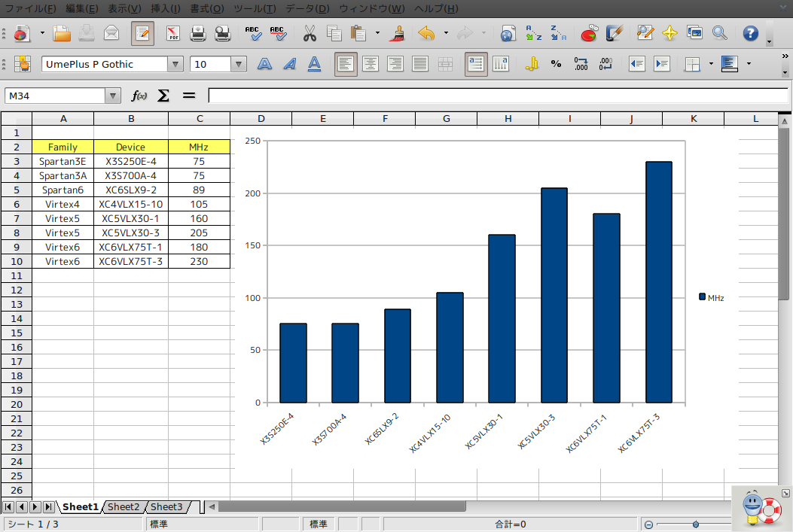793x532 pixels.
Task: Open the Borders dropdown arrow
Action: point(711,64)
